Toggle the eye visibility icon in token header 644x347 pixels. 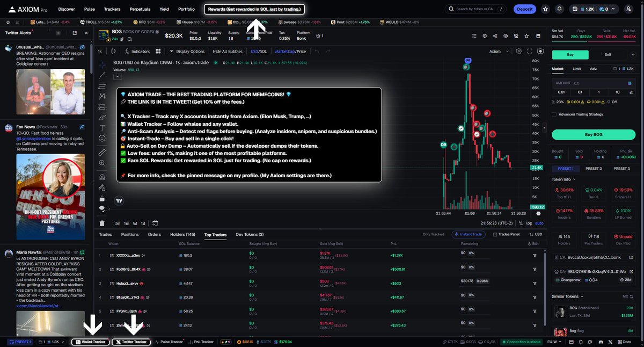click(x=506, y=36)
